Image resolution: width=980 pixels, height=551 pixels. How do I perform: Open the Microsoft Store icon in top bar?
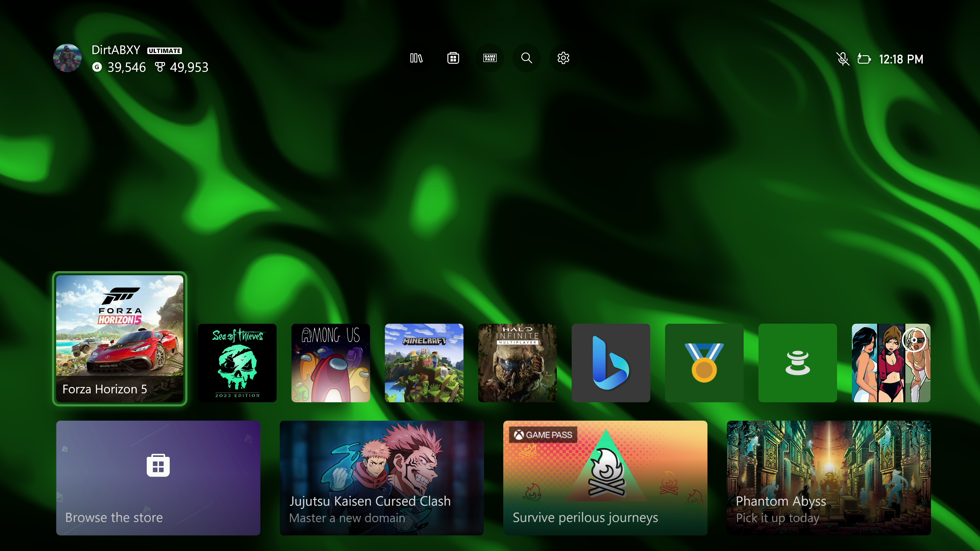point(453,58)
